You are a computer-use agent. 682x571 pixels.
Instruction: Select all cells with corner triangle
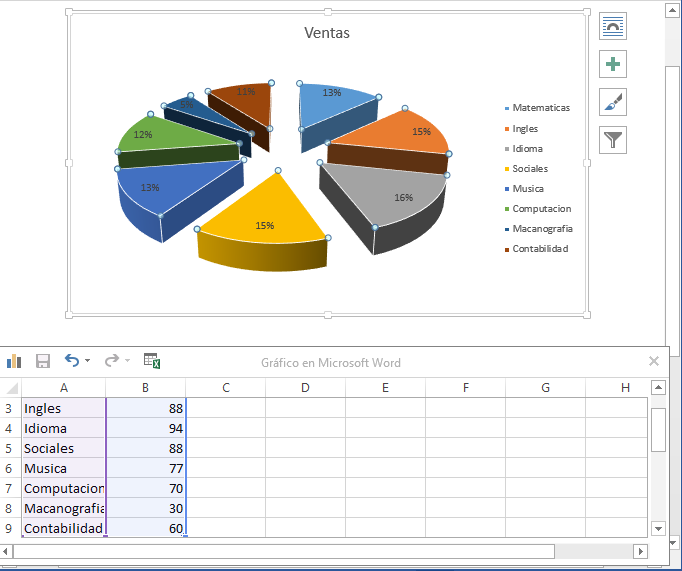pos(11,387)
